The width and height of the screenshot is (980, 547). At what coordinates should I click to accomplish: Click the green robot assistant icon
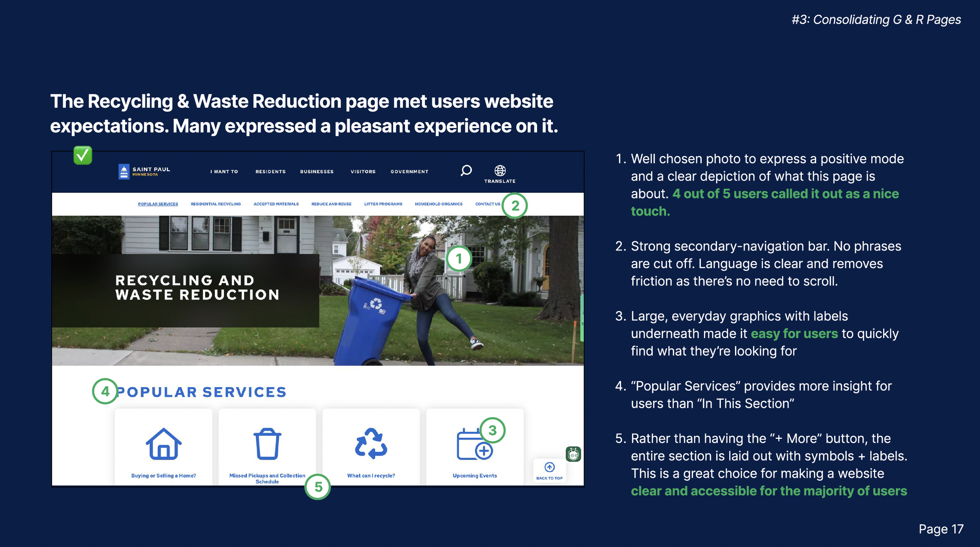coord(573,454)
